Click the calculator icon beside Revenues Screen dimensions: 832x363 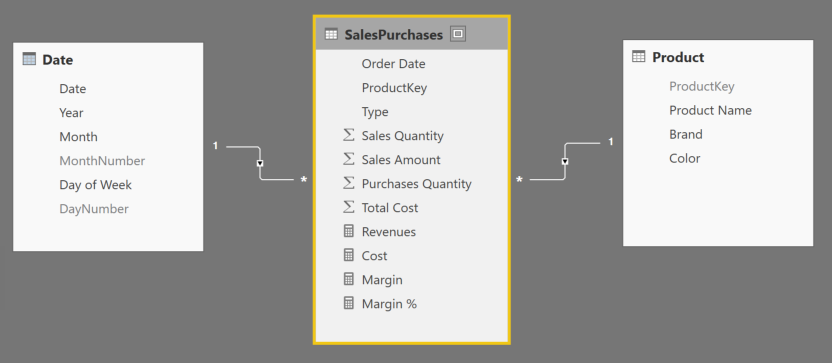[x=348, y=231]
